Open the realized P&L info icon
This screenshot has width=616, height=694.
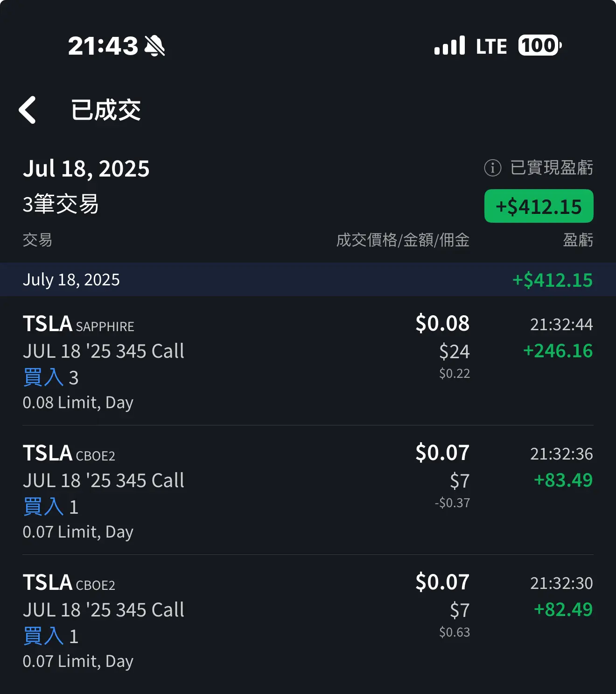[x=492, y=168]
